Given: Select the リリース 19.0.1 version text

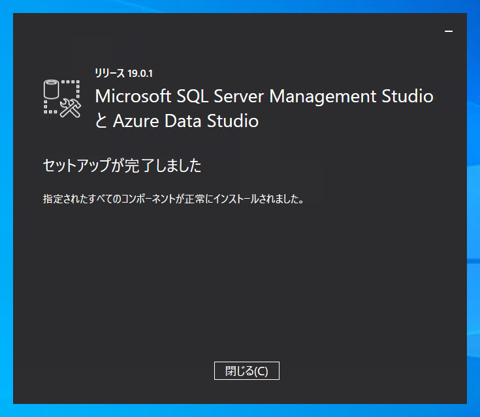Looking at the screenshot, I should pos(124,73).
